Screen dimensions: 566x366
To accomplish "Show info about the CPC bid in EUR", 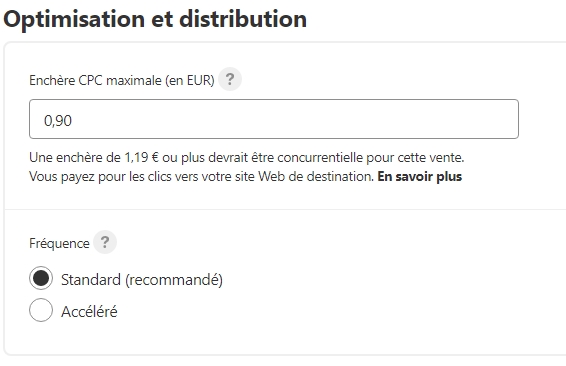I will (230, 79).
